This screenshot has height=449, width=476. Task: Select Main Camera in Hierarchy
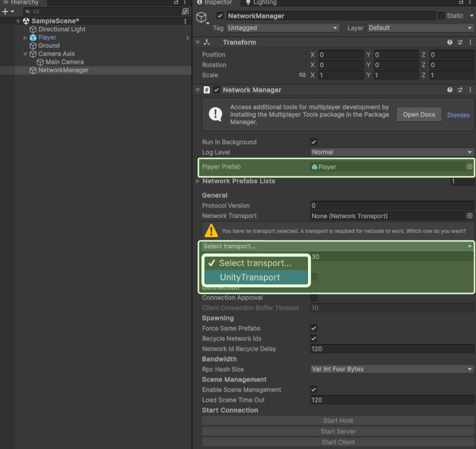64,62
